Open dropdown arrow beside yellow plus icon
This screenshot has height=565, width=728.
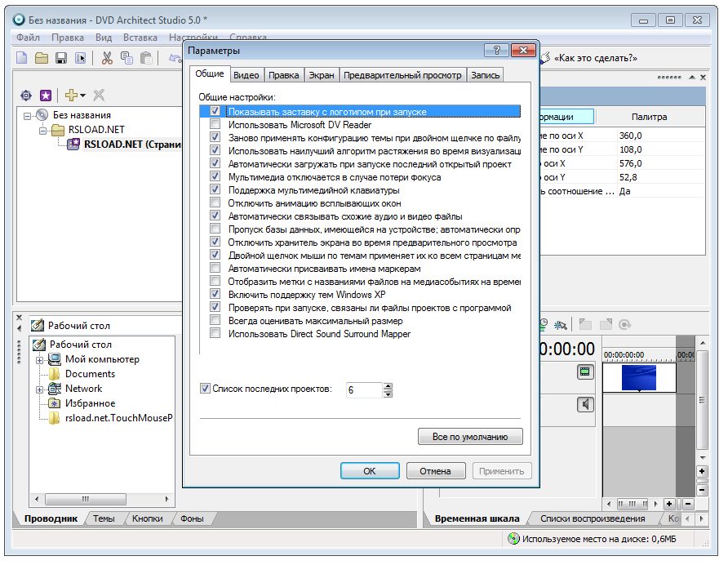click(82, 96)
